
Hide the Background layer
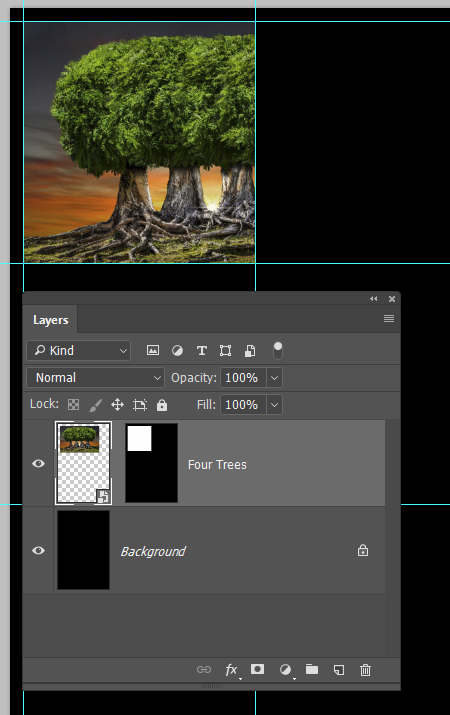coord(38,550)
